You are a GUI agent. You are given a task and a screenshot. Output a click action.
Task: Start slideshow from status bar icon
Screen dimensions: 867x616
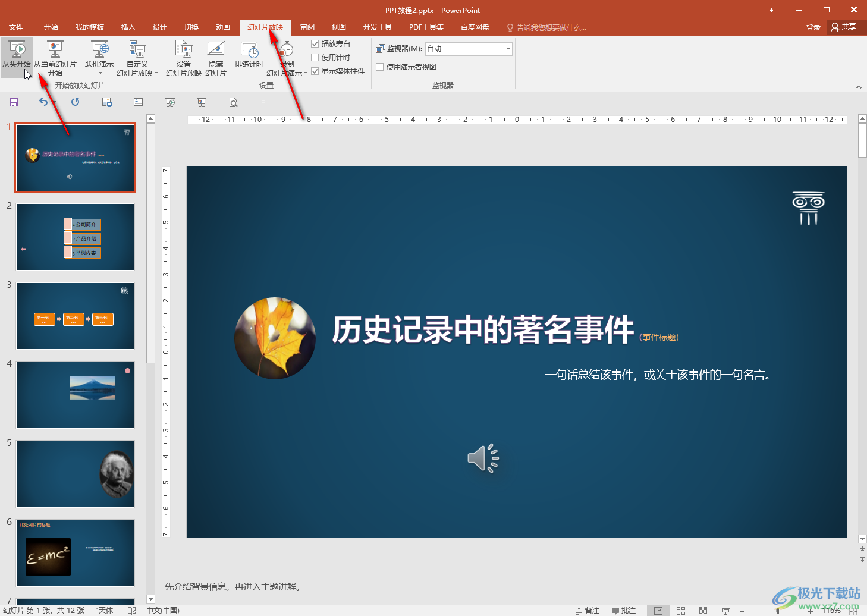point(725,611)
